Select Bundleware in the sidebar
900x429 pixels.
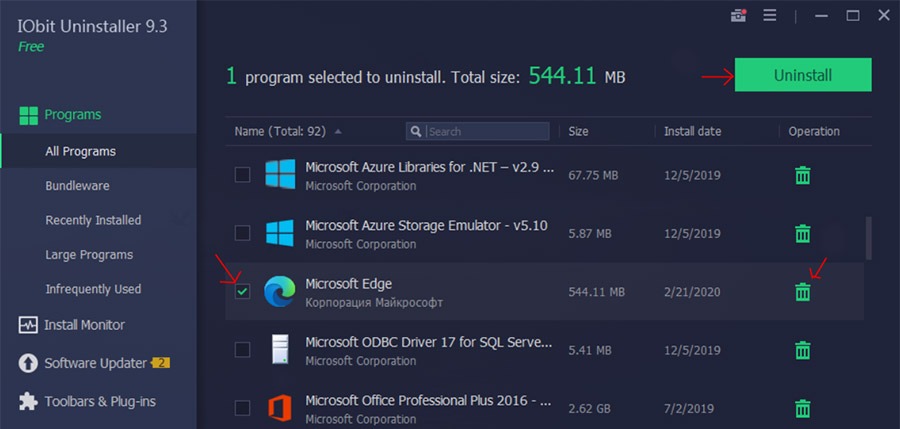point(77,186)
